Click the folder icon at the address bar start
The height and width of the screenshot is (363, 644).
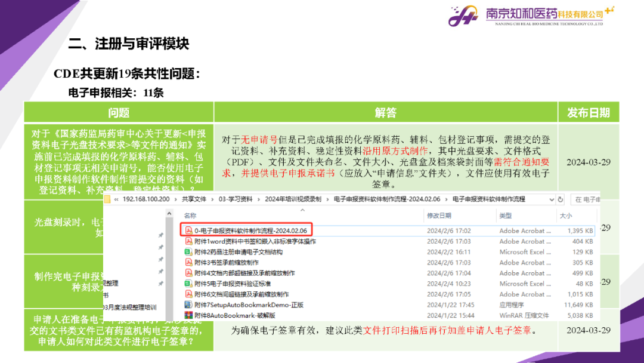coord(108,199)
